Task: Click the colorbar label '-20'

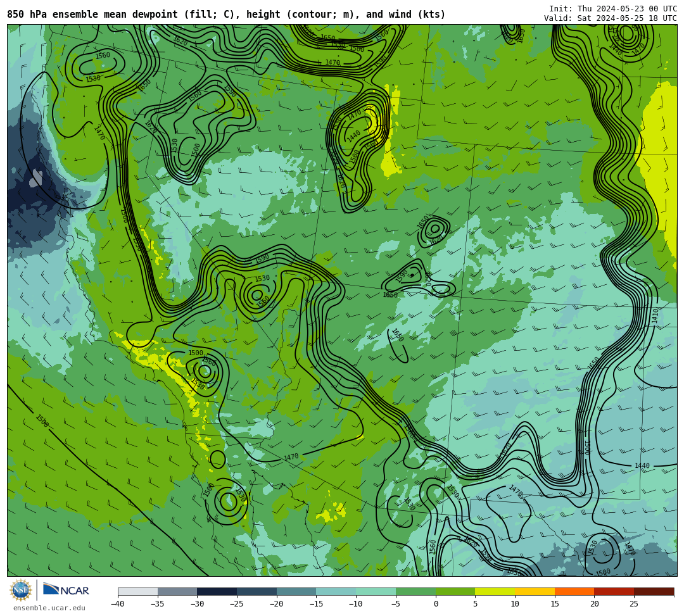Action: (277, 604)
